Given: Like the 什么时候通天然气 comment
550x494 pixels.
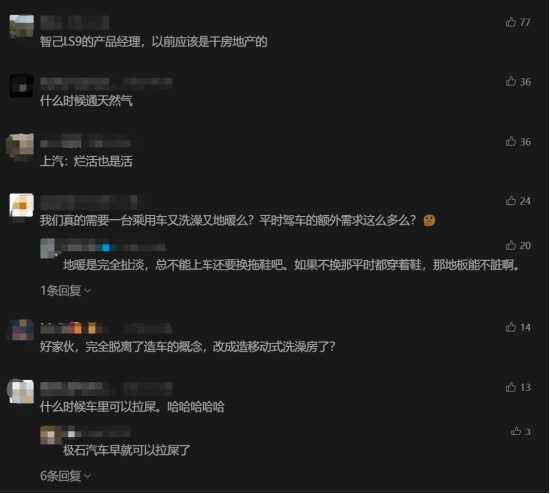Looking at the screenshot, I should [511, 81].
